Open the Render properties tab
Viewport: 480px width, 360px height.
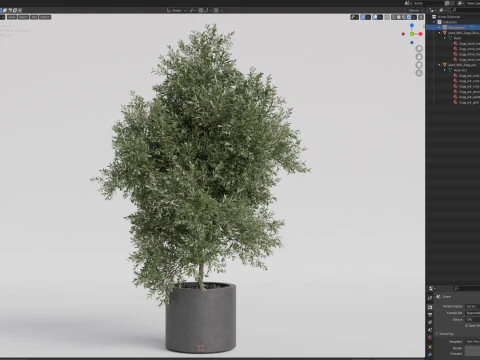430,307
